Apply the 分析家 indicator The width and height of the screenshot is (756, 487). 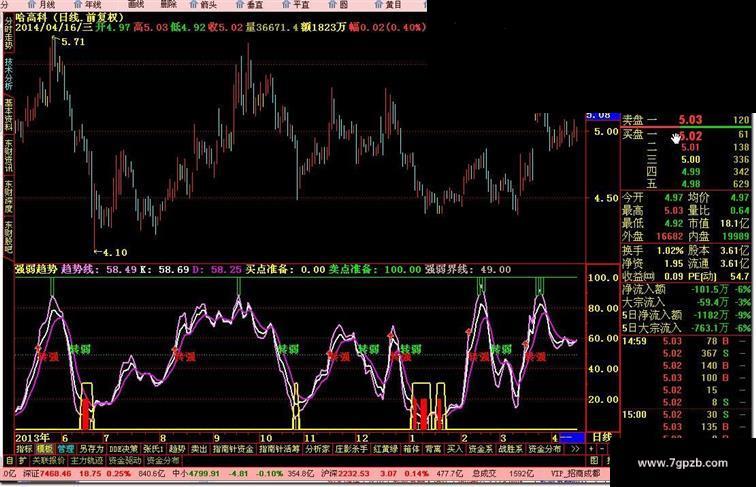pos(317,449)
